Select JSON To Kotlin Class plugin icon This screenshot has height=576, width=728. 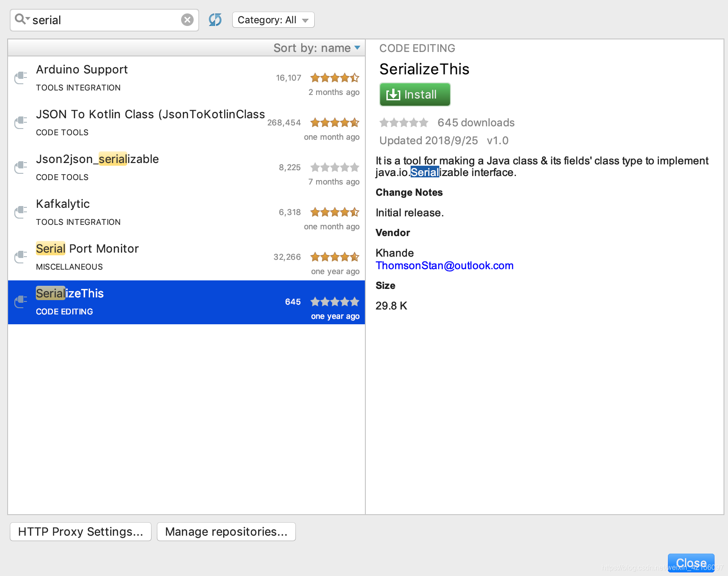point(21,123)
